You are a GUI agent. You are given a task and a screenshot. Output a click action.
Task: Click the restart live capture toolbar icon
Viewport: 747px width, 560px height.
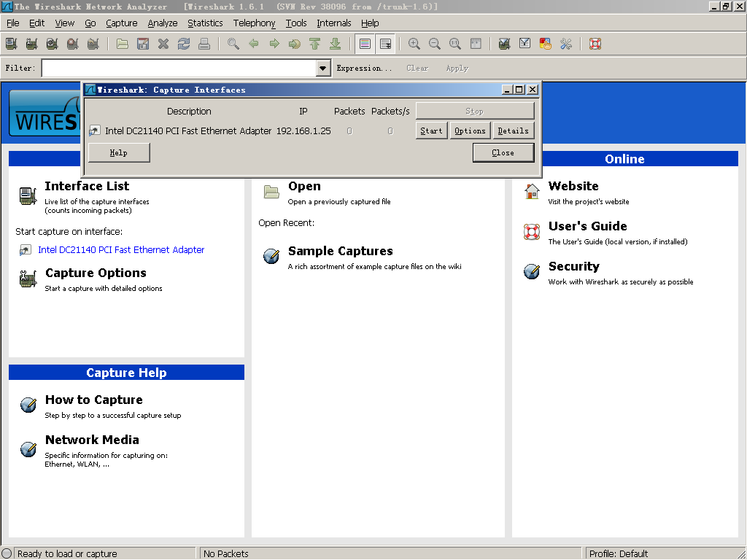click(93, 44)
